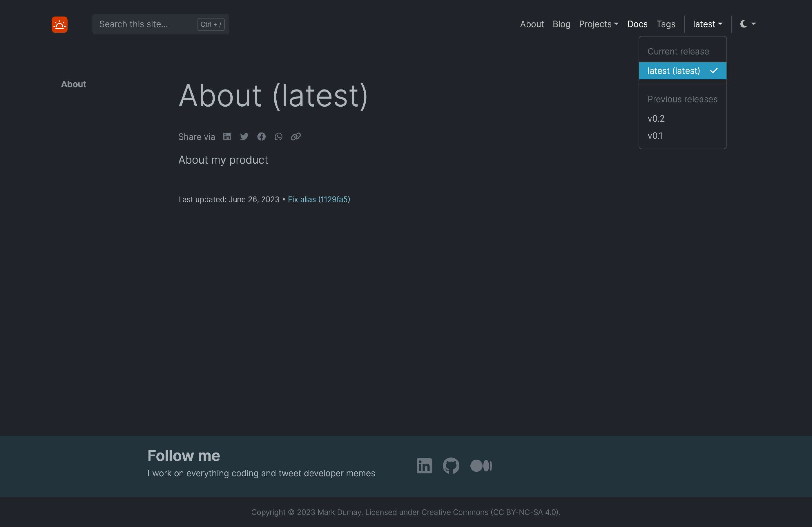This screenshot has width=812, height=527.
Task: Select About in the left sidebar
Action: pos(73,84)
